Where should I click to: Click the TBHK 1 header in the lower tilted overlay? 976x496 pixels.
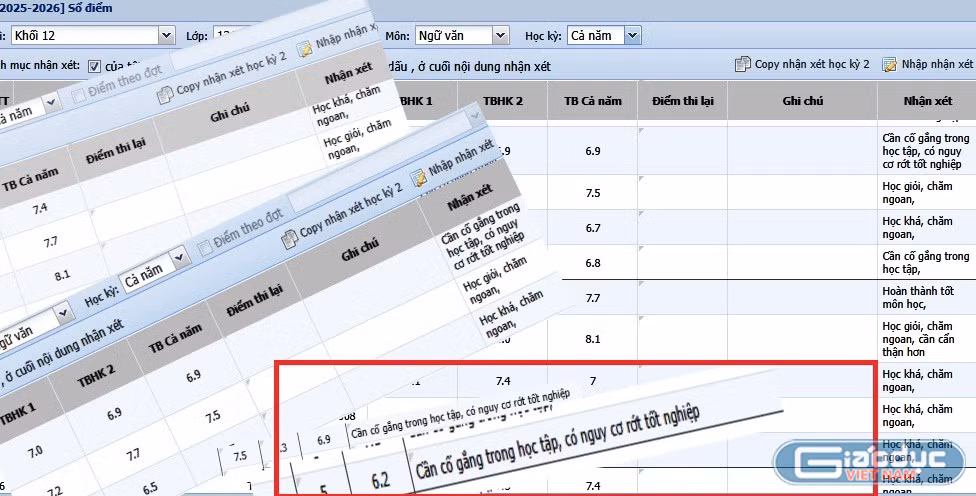pyautogui.click(x=18, y=415)
